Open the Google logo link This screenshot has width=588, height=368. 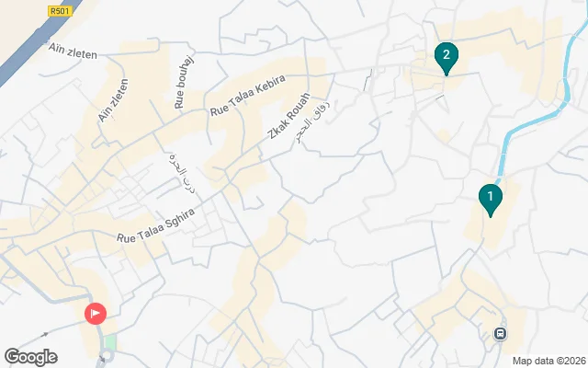pos(31,357)
